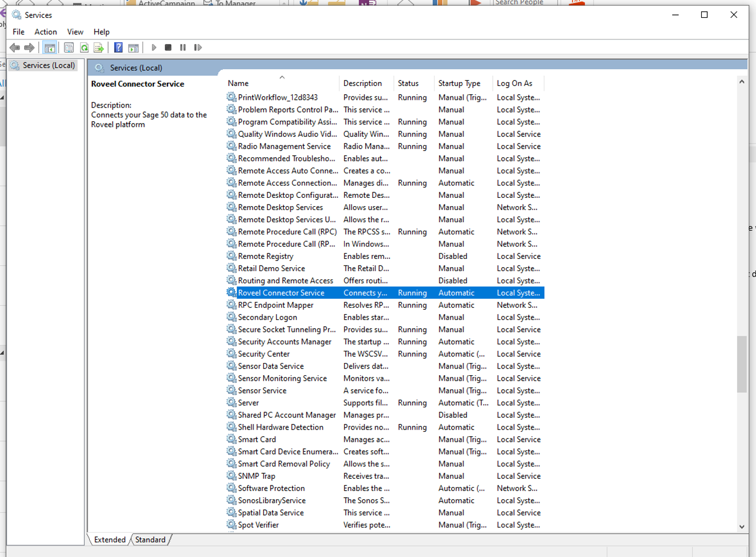Click the gear icon beside SNMP Trap
This screenshot has width=756, height=557.
tap(231, 476)
